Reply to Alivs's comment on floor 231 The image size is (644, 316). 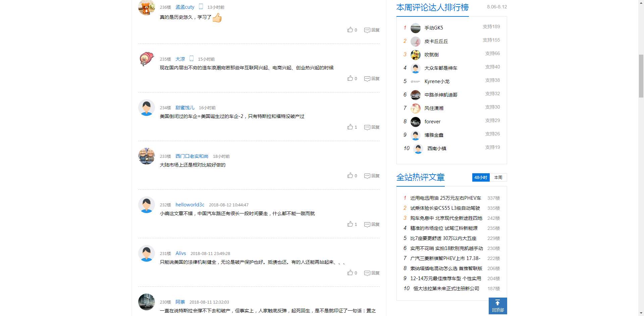coord(372,273)
